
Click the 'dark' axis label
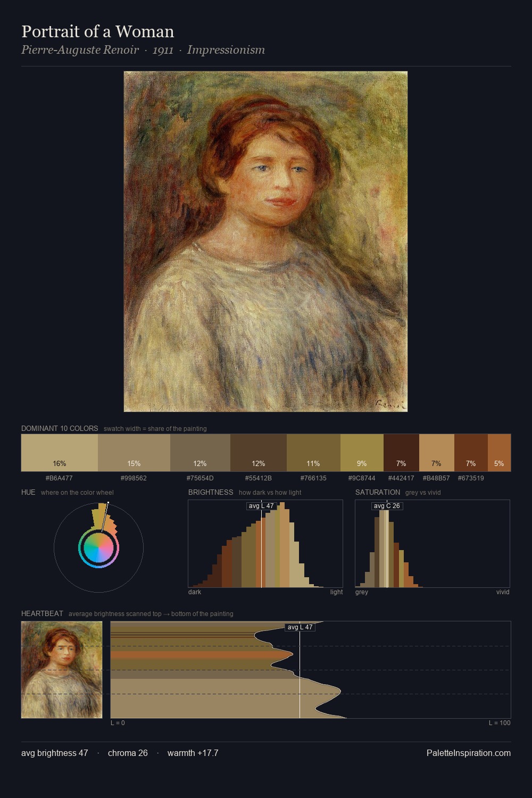coord(195,592)
